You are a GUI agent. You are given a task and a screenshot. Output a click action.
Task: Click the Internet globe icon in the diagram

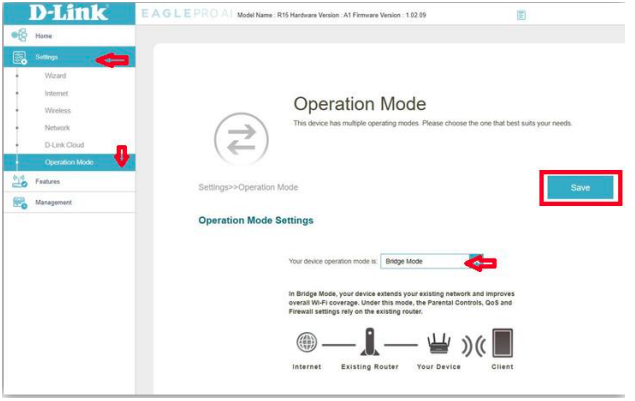[x=307, y=343]
